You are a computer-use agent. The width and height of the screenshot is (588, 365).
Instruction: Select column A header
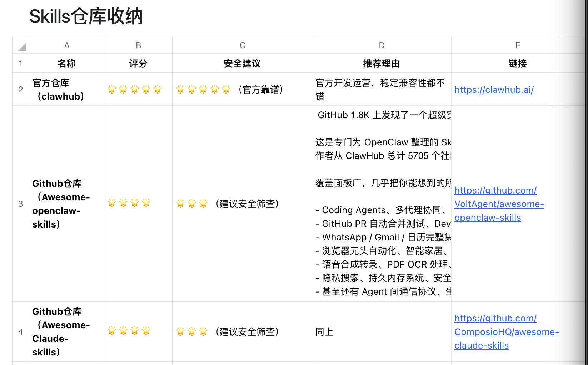tap(66, 45)
